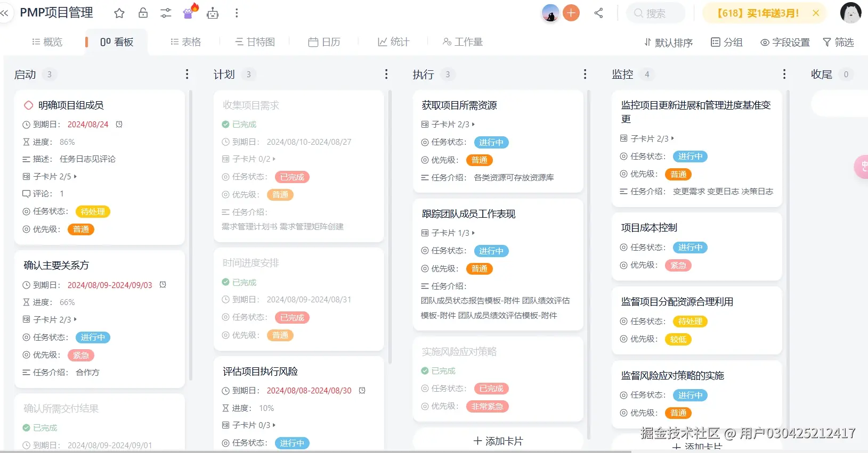
Task: Click reminder icon beside 2024/08/08-2024/08/30 date
Action: point(362,391)
